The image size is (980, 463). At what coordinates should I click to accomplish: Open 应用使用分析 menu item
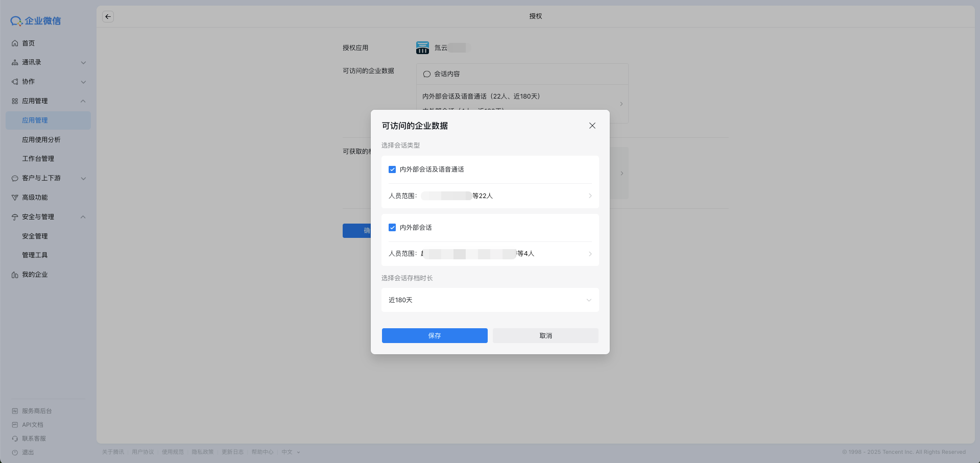(41, 140)
